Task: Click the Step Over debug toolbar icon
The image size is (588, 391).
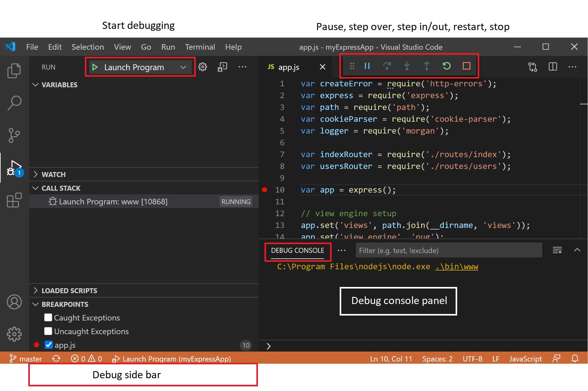Action: pyautogui.click(x=387, y=66)
